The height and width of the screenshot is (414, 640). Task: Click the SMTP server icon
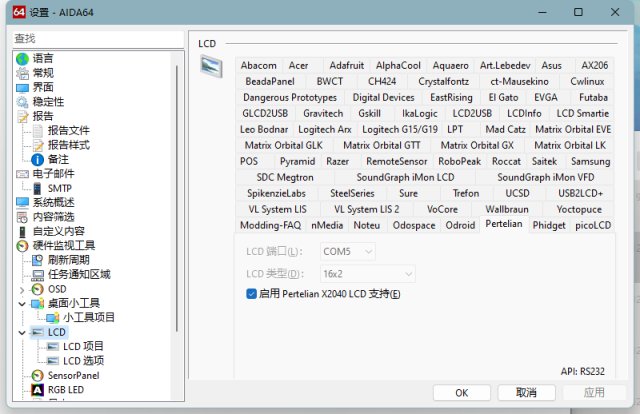[x=38, y=189]
